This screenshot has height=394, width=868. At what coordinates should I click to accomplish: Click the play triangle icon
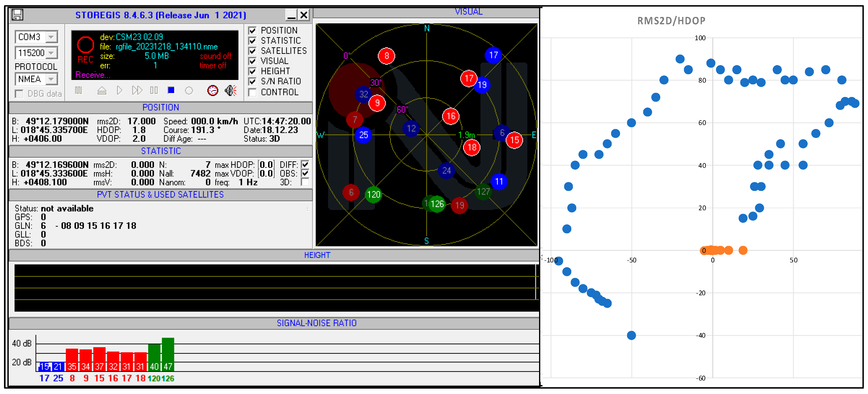[x=119, y=90]
